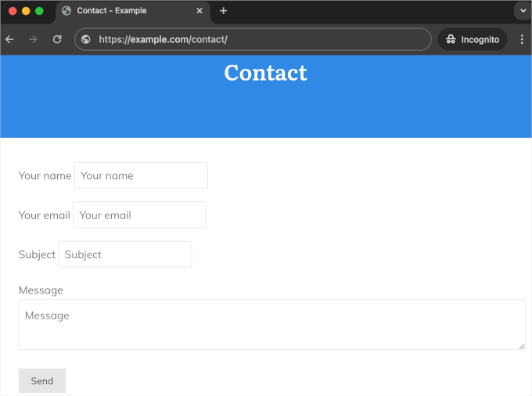Click the "Subject" field label
Image resolution: width=532 pixels, height=396 pixels.
37,254
